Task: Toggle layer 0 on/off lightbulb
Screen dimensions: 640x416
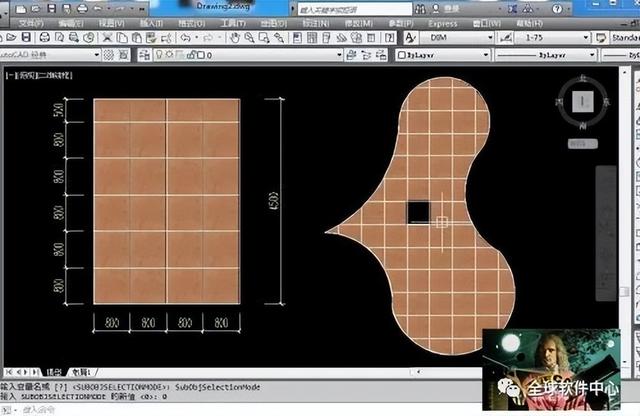Action: pos(160,55)
